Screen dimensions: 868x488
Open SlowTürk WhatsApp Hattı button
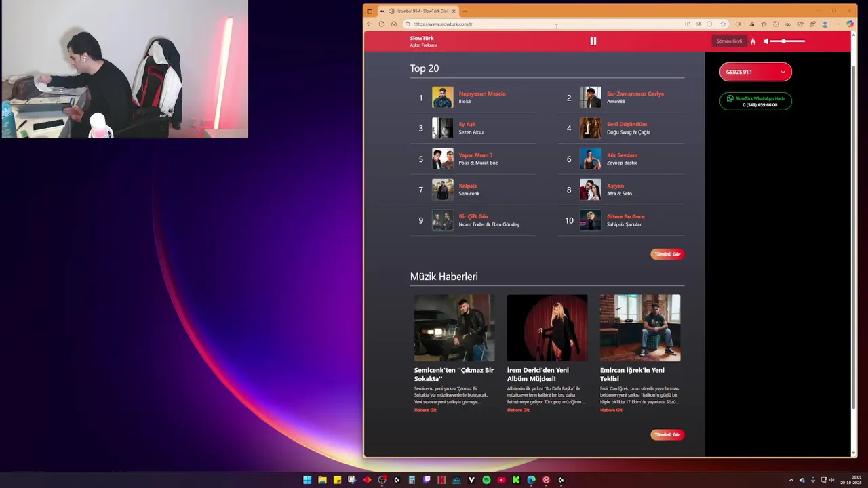[755, 102]
